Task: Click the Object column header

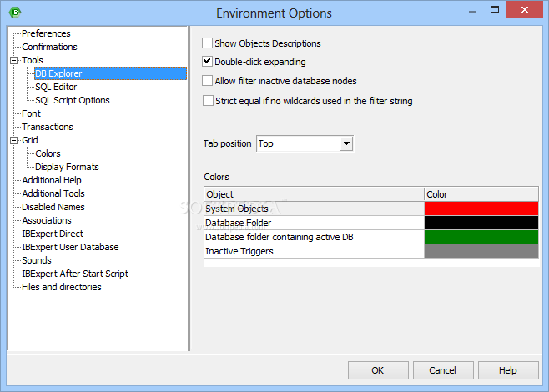Action: pos(314,194)
